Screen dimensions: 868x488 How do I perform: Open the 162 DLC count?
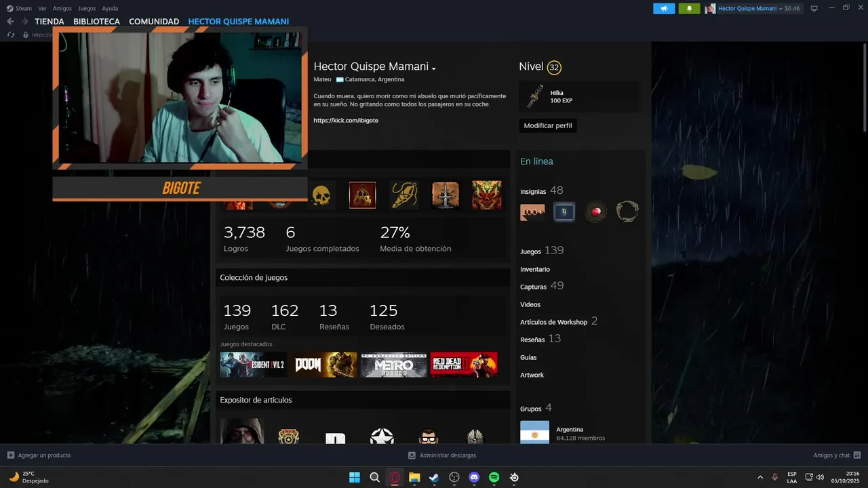pos(285,317)
